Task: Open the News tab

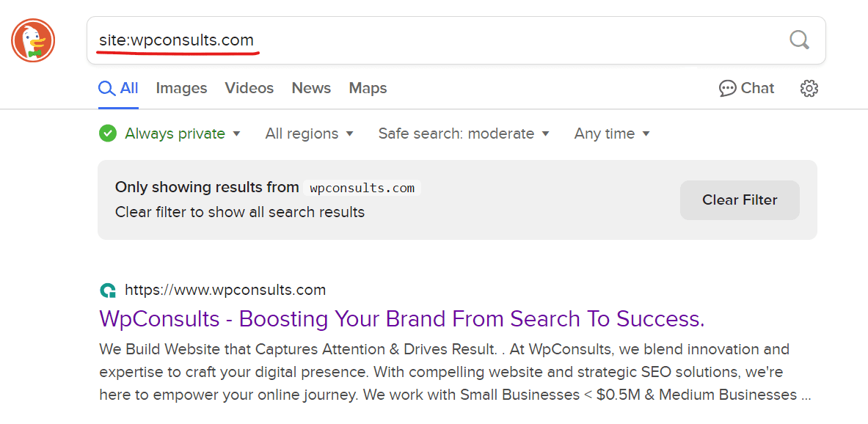Action: pyautogui.click(x=311, y=88)
